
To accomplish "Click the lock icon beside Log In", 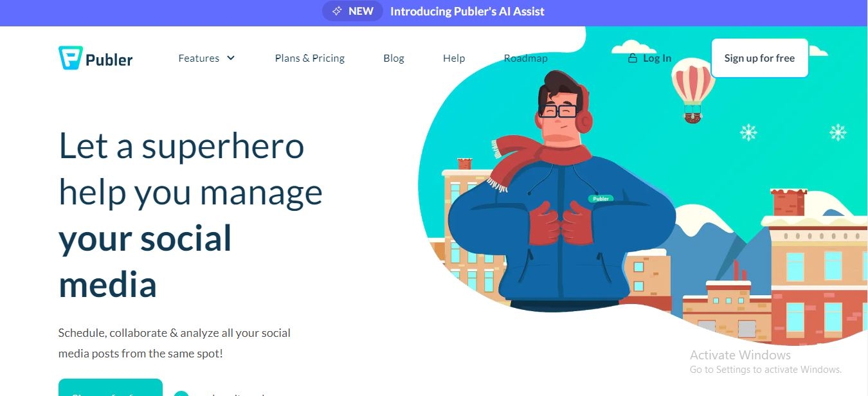I will pos(633,58).
